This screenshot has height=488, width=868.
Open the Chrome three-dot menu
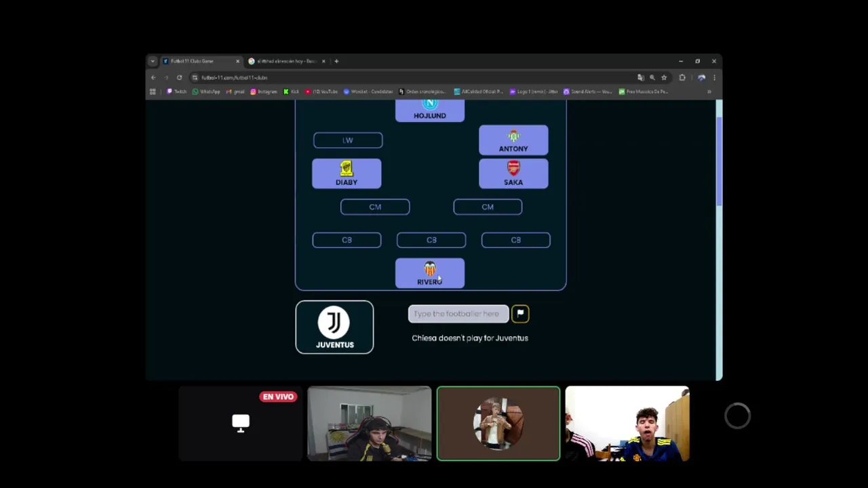pyautogui.click(x=714, y=77)
